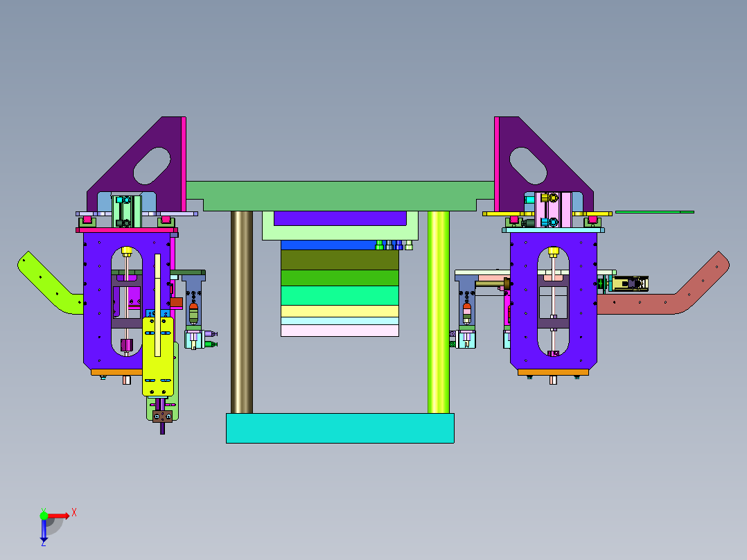The width and height of the screenshot is (747, 560).
Task: Pick the purple insert under the top plate
Action: [x=340, y=218]
